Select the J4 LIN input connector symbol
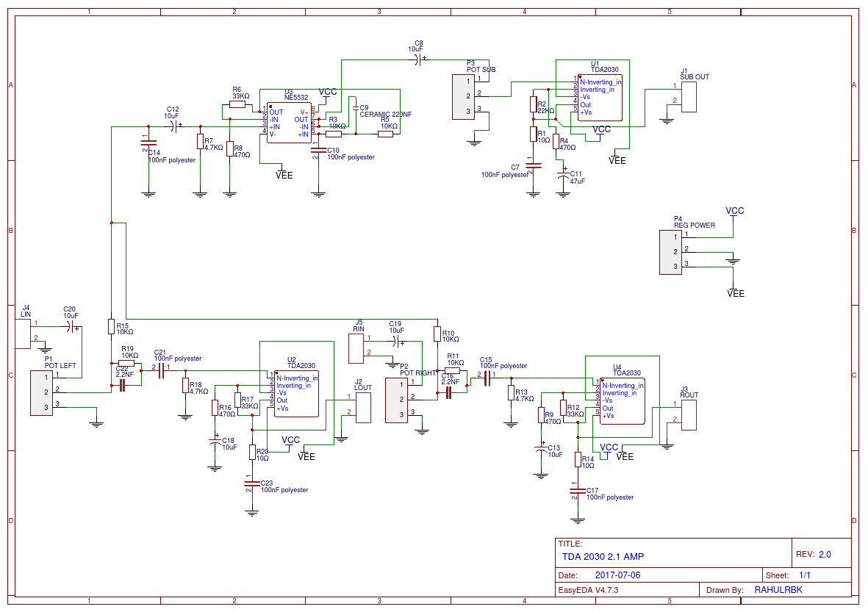868x612 pixels. coord(23,334)
